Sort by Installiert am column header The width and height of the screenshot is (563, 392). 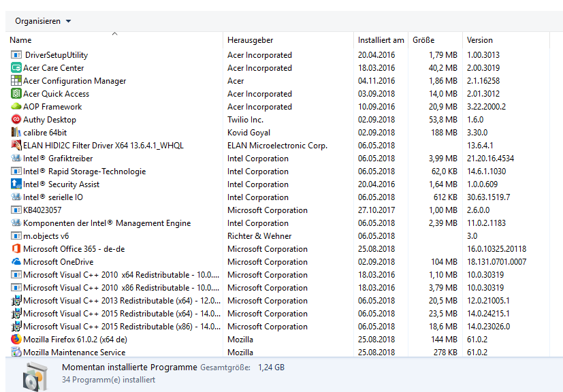381,40
